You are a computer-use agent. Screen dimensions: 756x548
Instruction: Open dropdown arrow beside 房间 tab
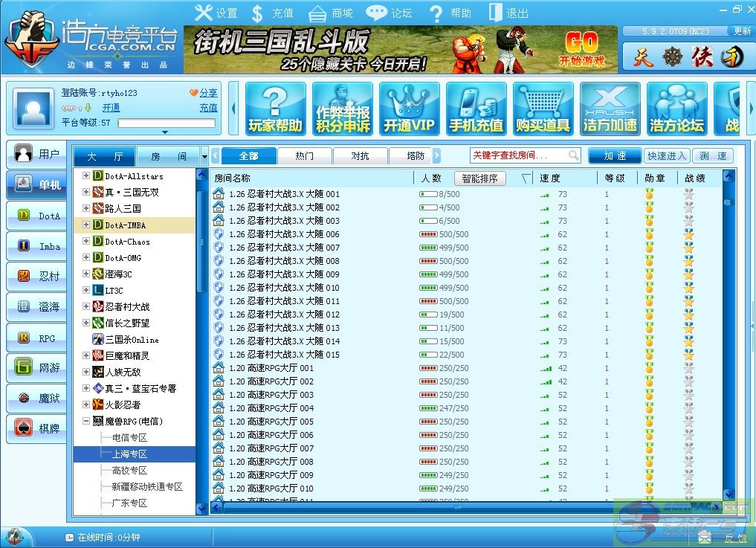pos(204,157)
